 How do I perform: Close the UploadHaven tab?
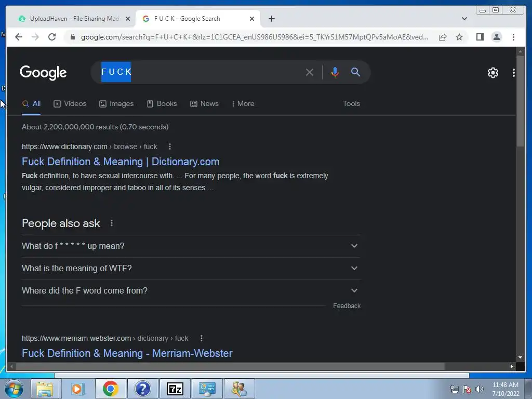click(x=128, y=19)
